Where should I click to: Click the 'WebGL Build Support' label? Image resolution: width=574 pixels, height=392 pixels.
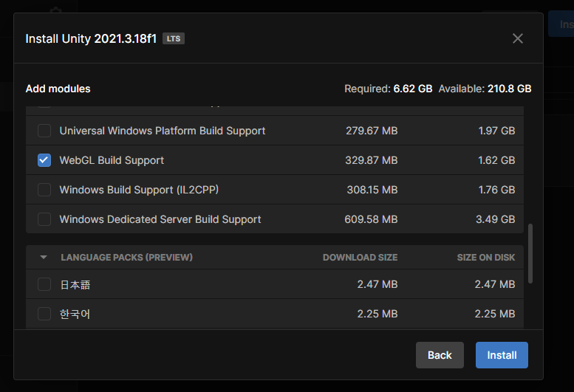click(x=112, y=160)
